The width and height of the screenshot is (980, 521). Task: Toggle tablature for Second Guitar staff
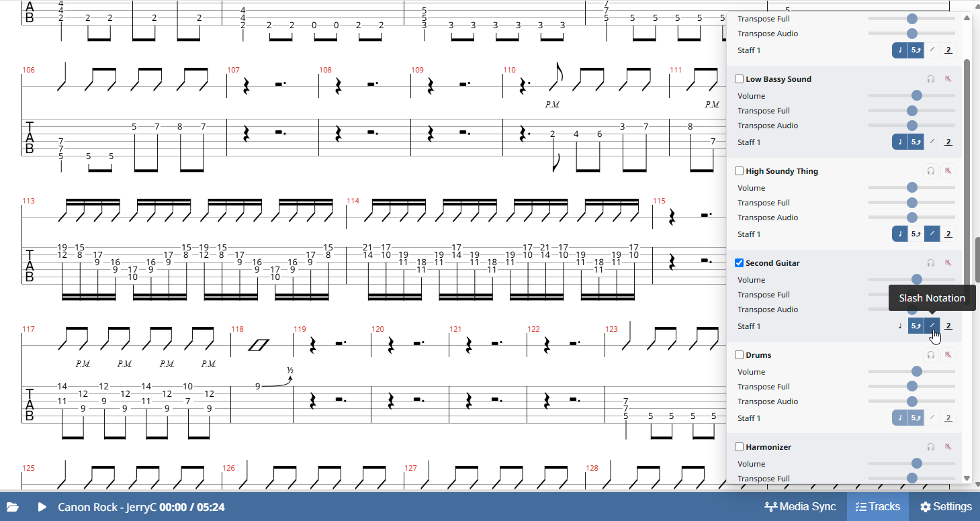(x=916, y=326)
